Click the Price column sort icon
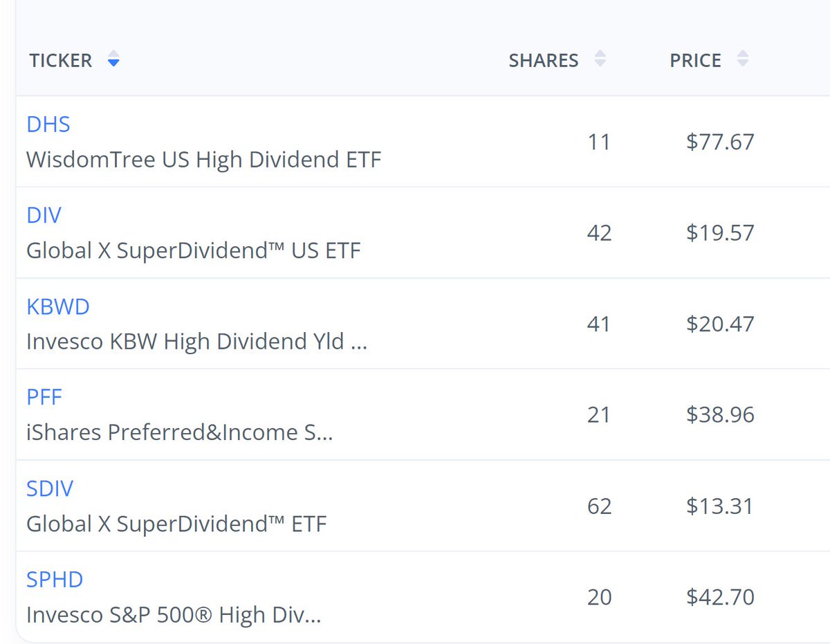This screenshot has width=830, height=644. pos(742,59)
